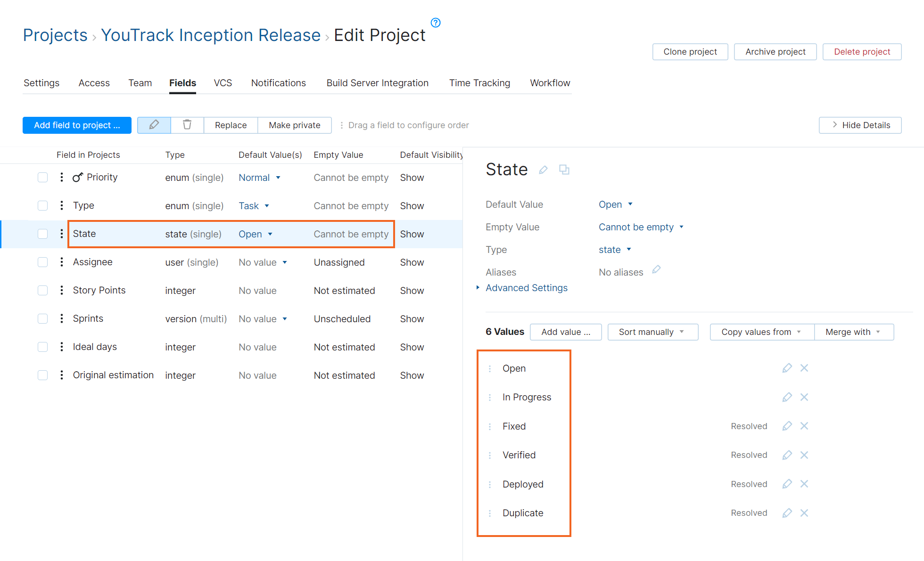Switch to the Workflow tab
This screenshot has height=561, width=924.
tap(550, 83)
